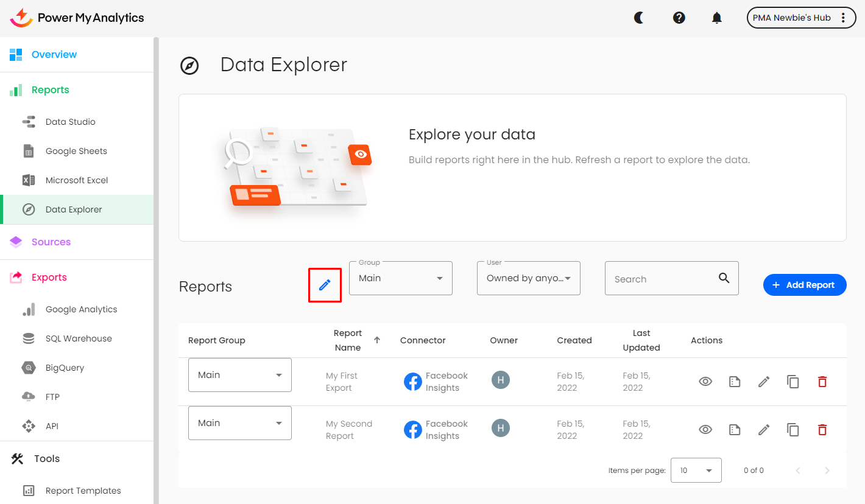The height and width of the screenshot is (504, 865).
Task: Open Items per page dropdown
Action: pos(696,471)
